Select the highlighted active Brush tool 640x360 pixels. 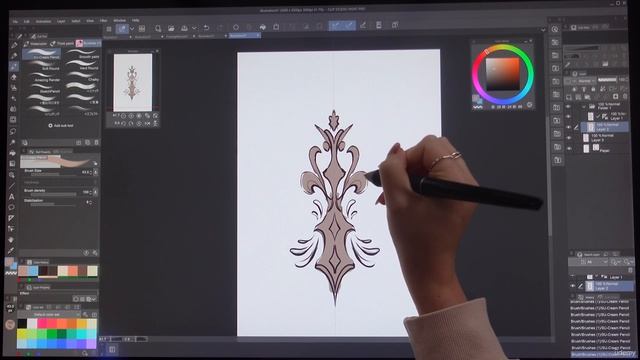[x=14, y=67]
